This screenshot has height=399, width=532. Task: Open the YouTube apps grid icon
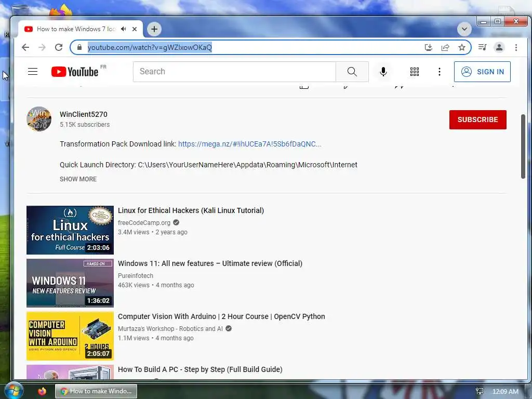[x=414, y=72]
